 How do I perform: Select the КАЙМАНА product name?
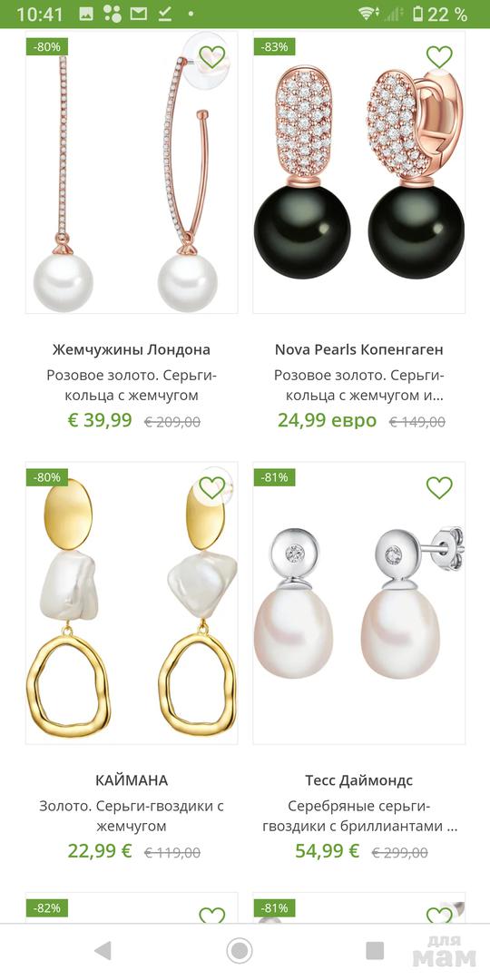tap(132, 780)
